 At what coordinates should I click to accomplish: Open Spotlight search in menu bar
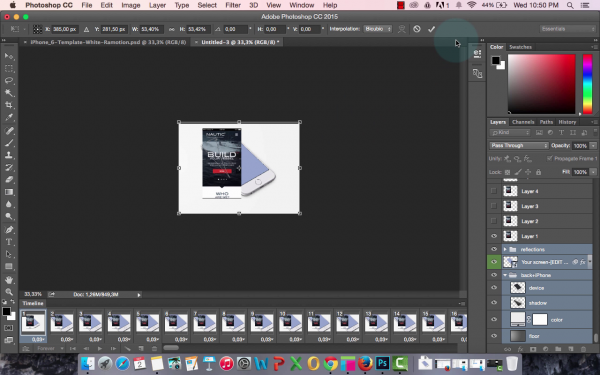click(570, 5)
